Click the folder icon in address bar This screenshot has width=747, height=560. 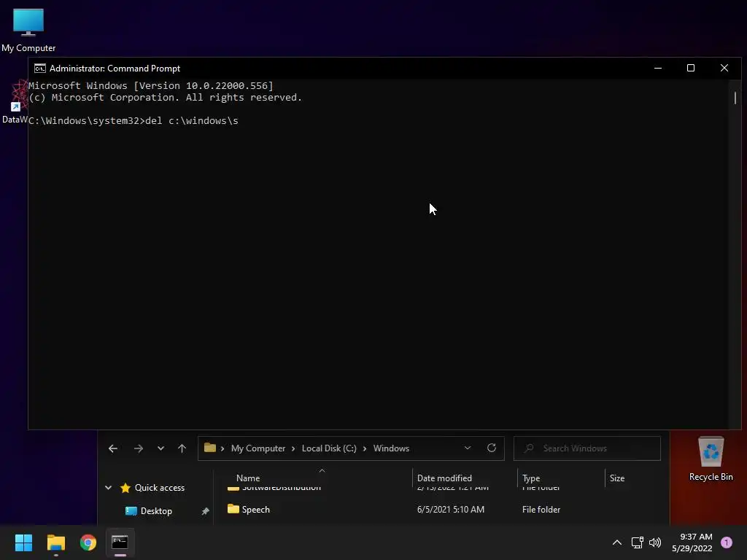[209, 448]
